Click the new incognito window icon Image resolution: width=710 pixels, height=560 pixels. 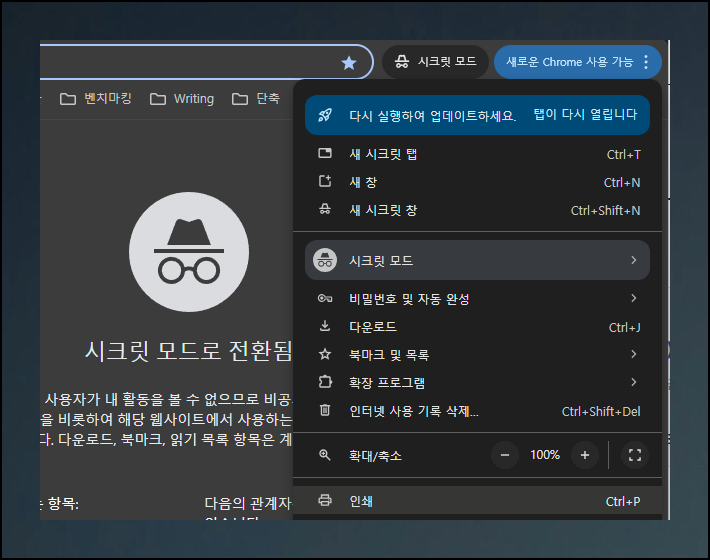[x=325, y=209]
